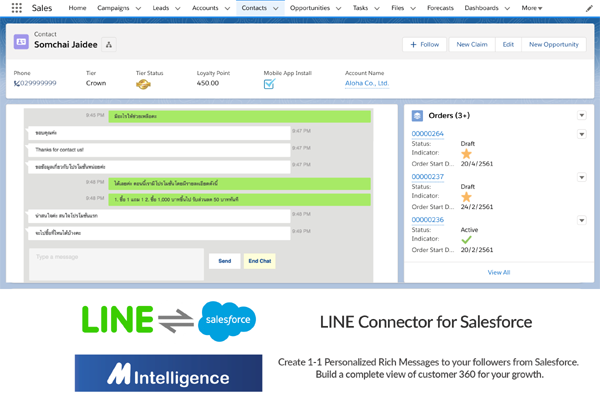
Task: Open the App Launcher grid icon
Action: pyautogui.click(x=16, y=8)
